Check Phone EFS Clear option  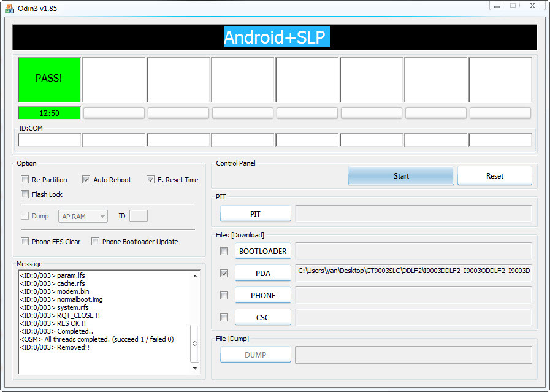pyautogui.click(x=25, y=242)
